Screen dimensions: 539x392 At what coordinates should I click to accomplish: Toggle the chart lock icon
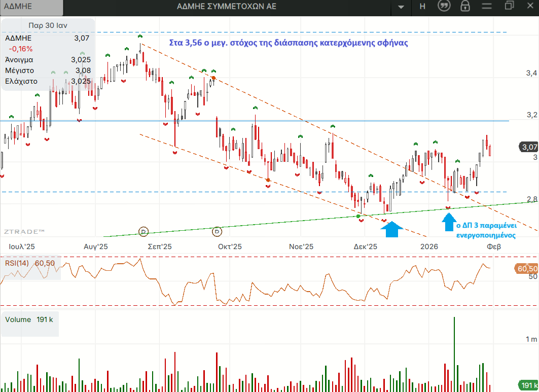pyautogui.click(x=465, y=6)
